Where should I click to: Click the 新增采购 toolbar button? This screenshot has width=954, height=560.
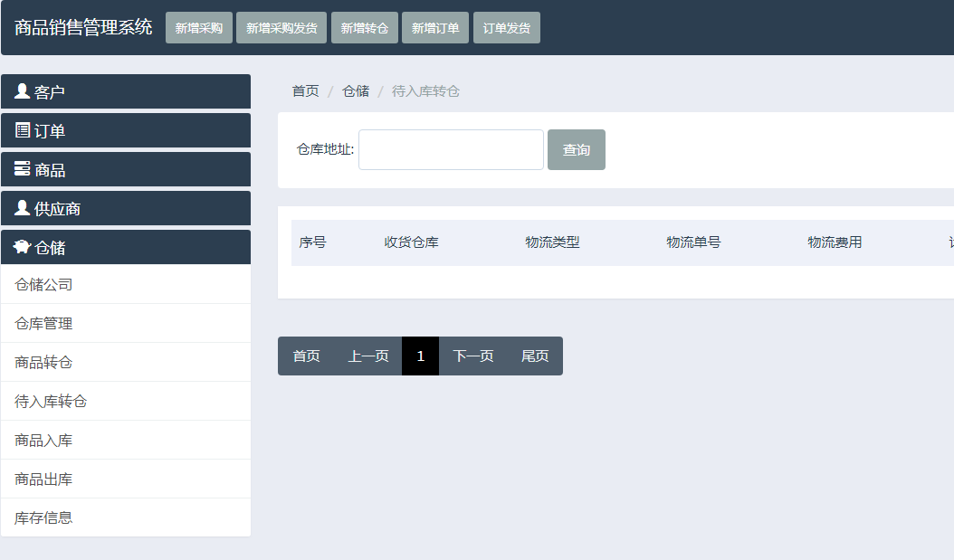(199, 28)
